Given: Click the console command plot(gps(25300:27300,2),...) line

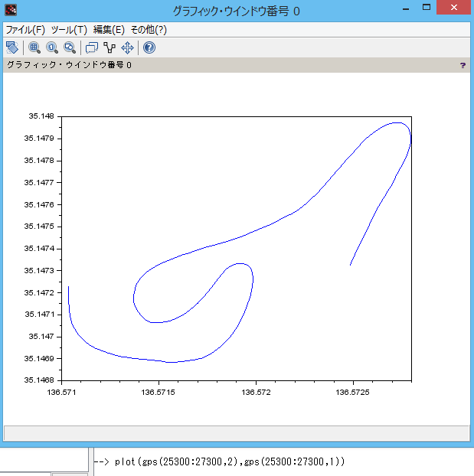Looking at the screenshot, I should coord(230,461).
